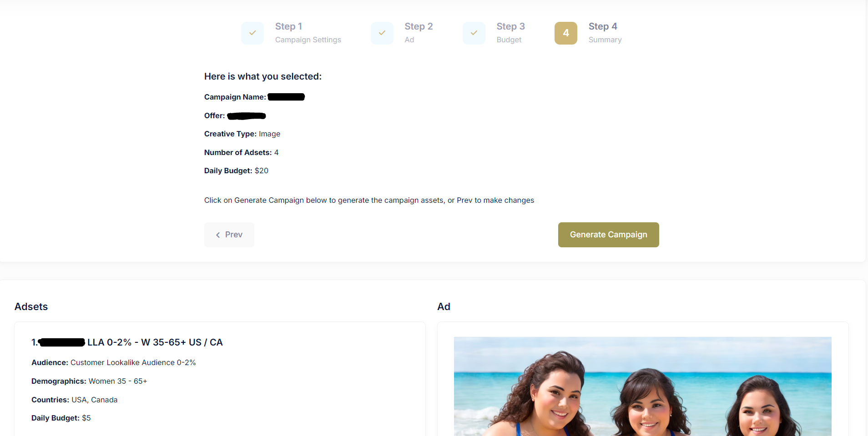Click the Campaign Name label
Viewport: 868px width, 436px height.
235,97
